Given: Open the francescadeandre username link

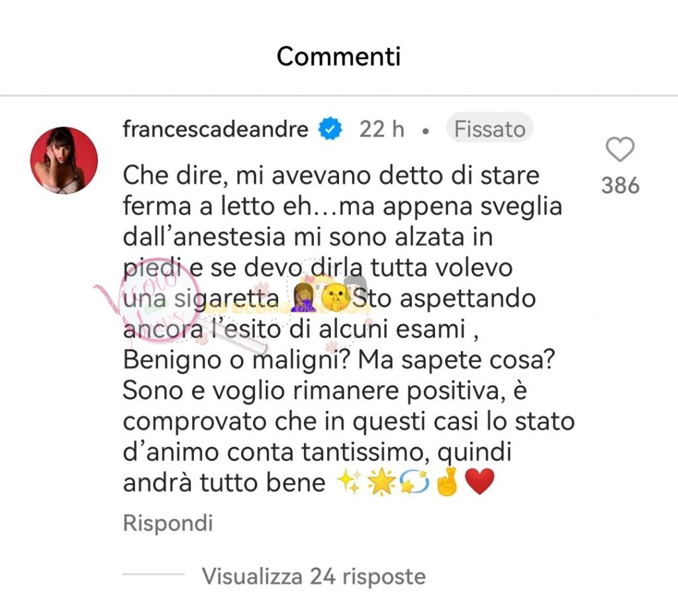Looking at the screenshot, I should point(215,129).
